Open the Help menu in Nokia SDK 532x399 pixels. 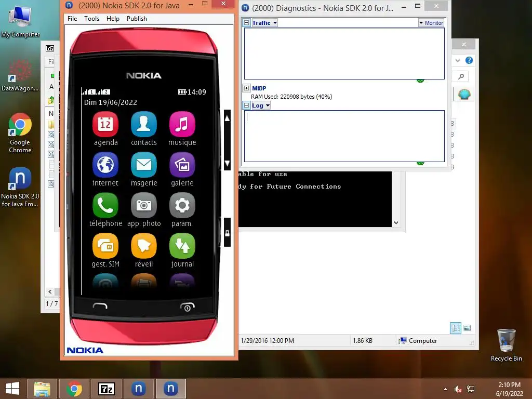113,19
